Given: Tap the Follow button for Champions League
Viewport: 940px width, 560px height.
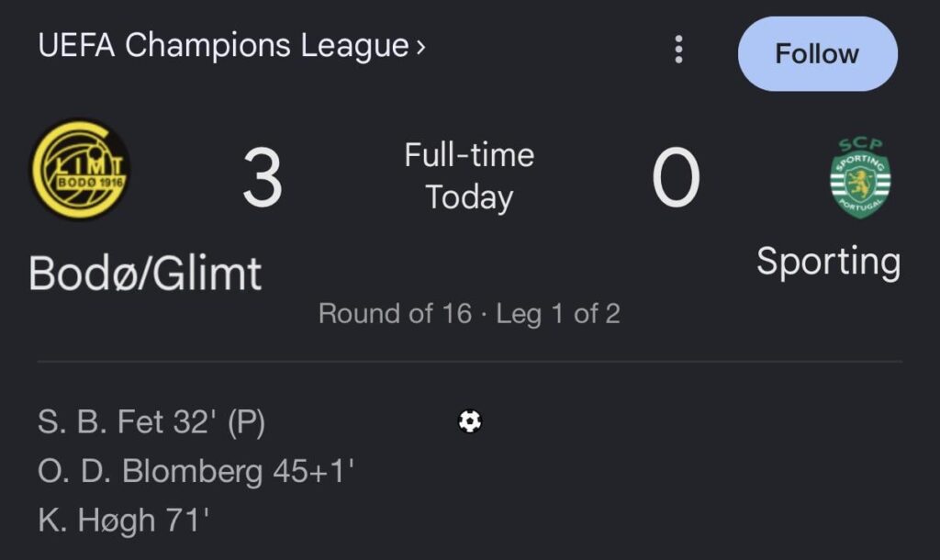Looking at the screenshot, I should [816, 53].
